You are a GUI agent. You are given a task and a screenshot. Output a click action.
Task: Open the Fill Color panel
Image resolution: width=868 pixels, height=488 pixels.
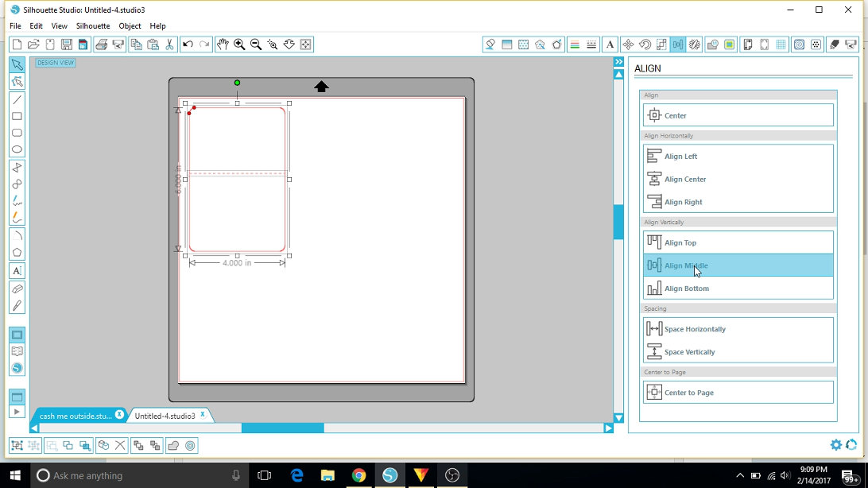click(x=490, y=45)
